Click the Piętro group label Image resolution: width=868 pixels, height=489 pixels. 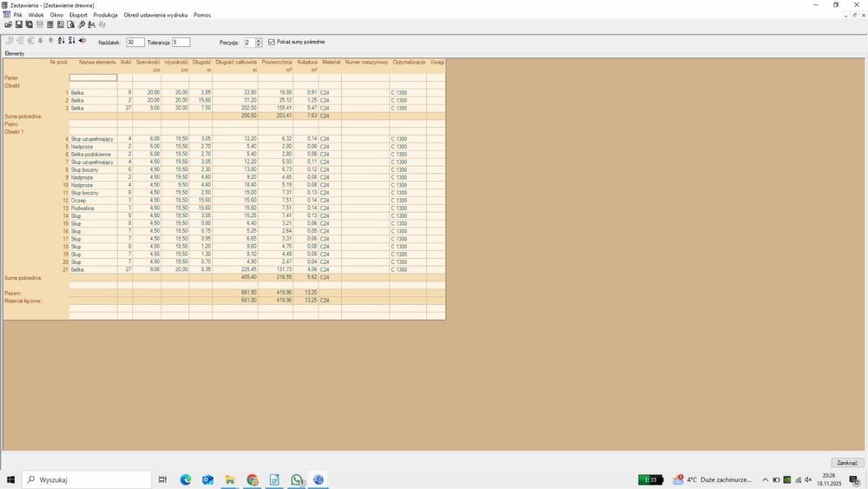pos(11,124)
